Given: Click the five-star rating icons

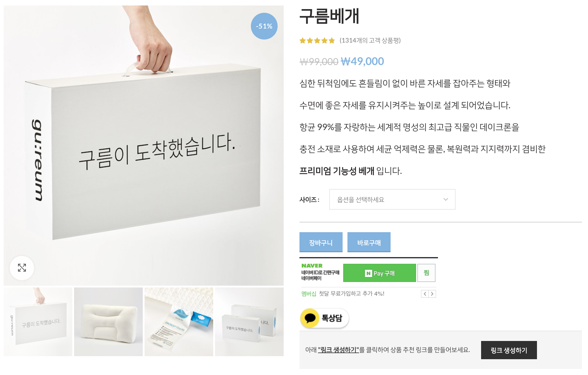Looking at the screenshot, I should pos(317,40).
